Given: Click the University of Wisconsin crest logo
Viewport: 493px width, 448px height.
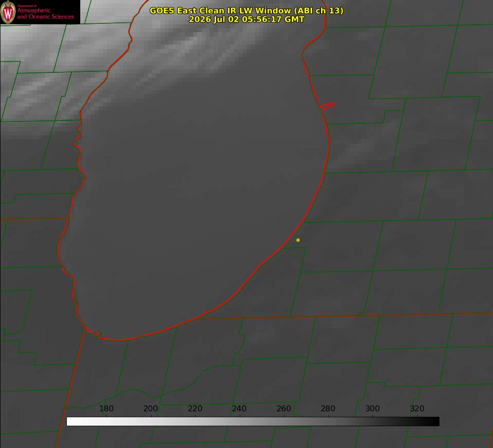Looking at the screenshot, I should tap(8, 12).
